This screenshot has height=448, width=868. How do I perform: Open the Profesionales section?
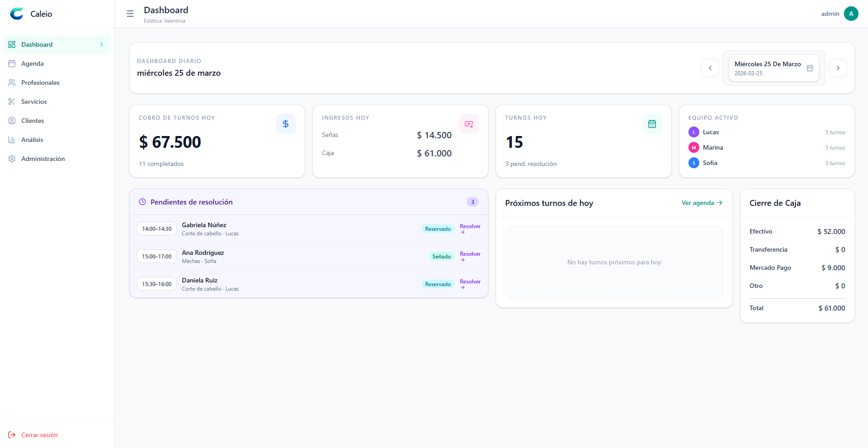click(x=40, y=82)
